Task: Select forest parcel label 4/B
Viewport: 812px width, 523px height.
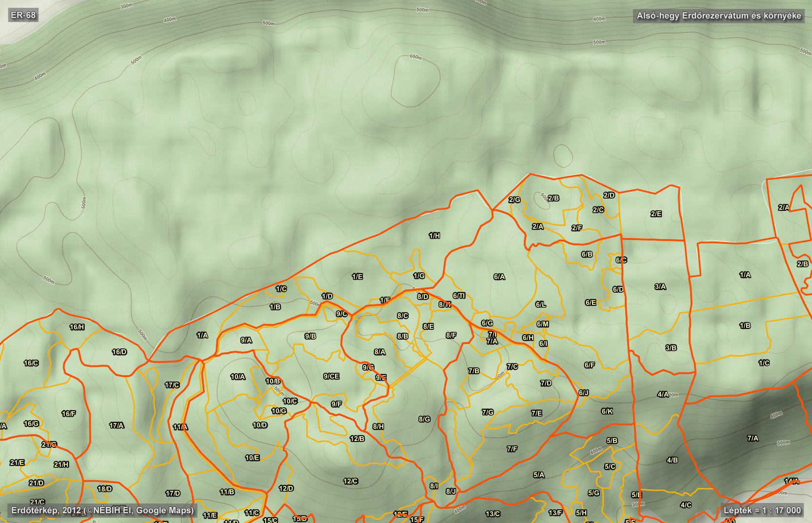Action: [x=672, y=460]
